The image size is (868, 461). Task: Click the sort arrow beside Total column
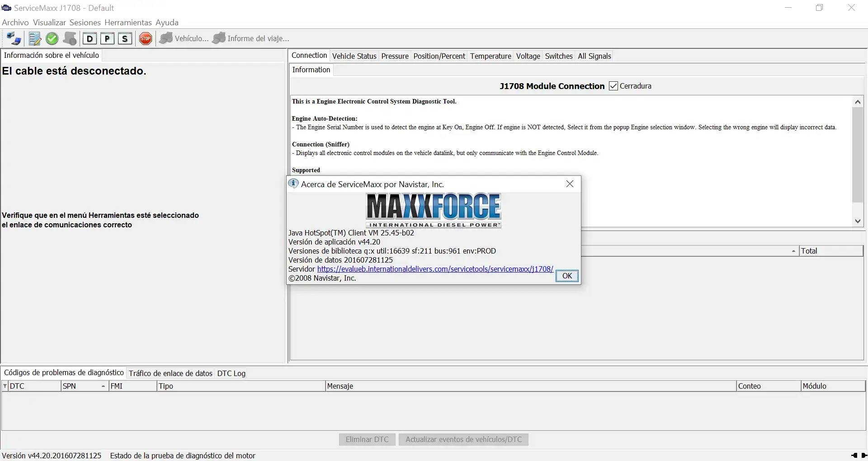point(793,251)
